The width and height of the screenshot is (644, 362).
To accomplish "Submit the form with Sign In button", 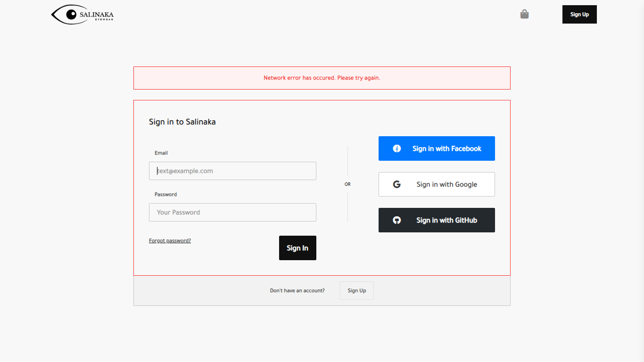I will [x=297, y=248].
